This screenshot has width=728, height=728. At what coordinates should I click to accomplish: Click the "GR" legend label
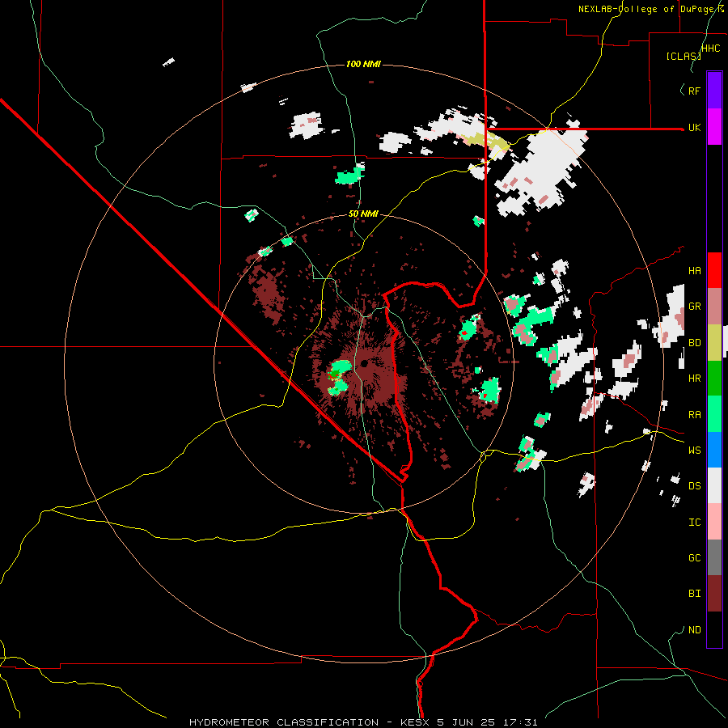[x=694, y=307]
